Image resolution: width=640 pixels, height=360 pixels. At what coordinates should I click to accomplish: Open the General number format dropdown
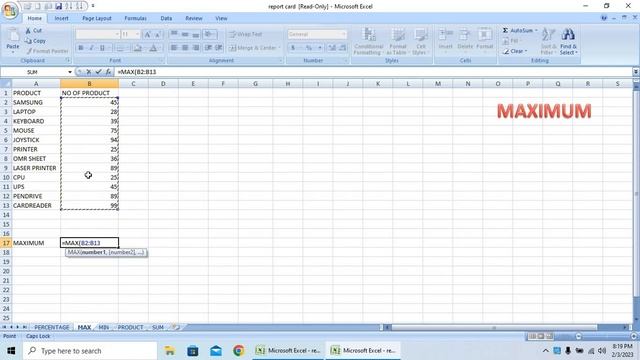[343, 34]
